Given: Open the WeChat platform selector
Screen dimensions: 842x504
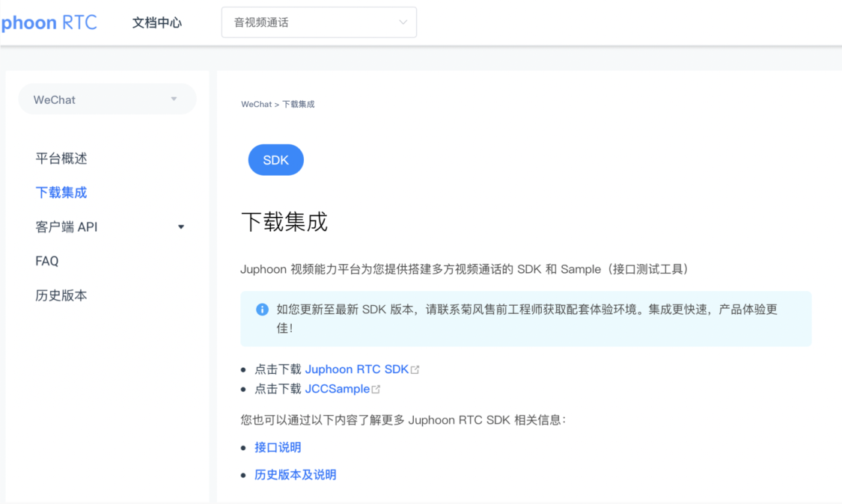Looking at the screenshot, I should 107,99.
